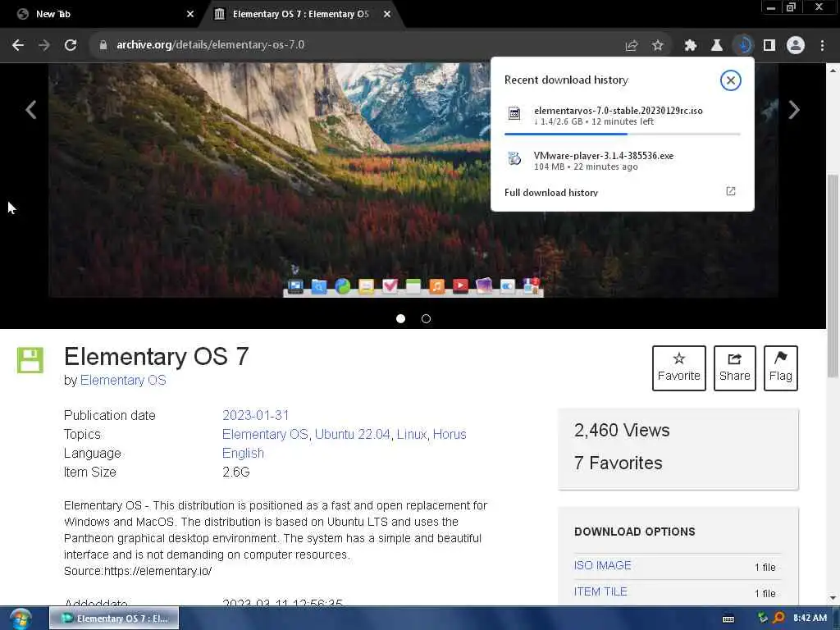
Task: Show previous image in the carousel
Action: 31,110
